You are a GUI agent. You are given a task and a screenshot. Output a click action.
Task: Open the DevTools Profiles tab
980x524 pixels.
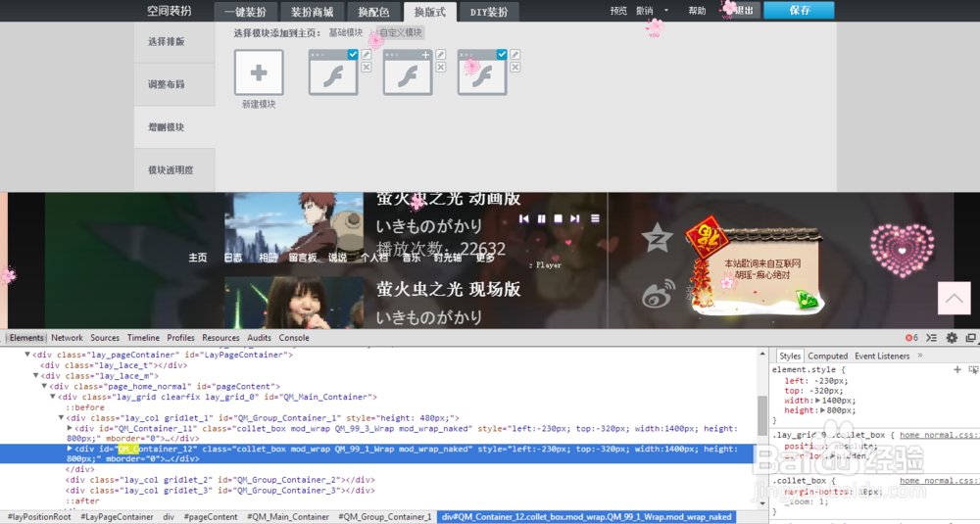(180, 337)
